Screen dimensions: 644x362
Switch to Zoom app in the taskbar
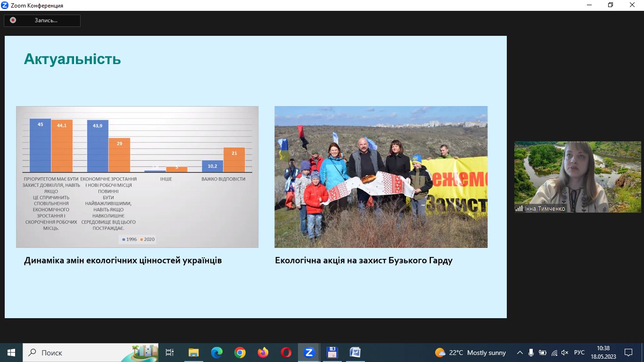click(x=309, y=352)
